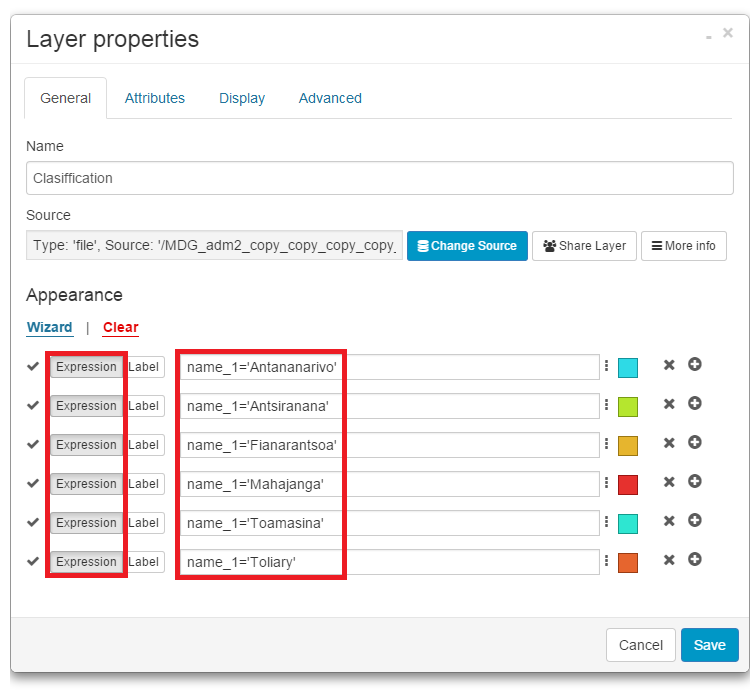Screen dimensions: 755x697
Task: Switch the Fianarantsoa row to Label mode
Action: pos(144,445)
